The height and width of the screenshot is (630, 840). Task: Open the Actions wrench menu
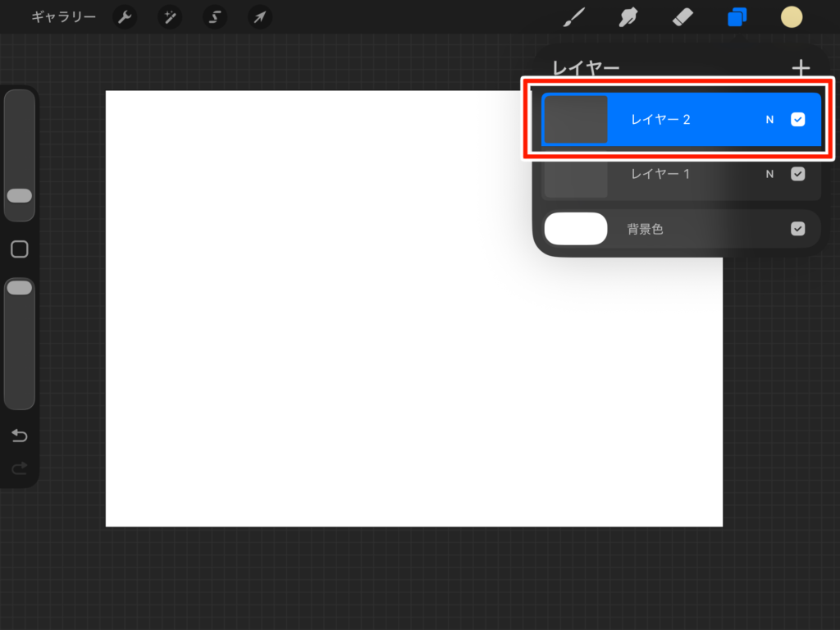125,17
